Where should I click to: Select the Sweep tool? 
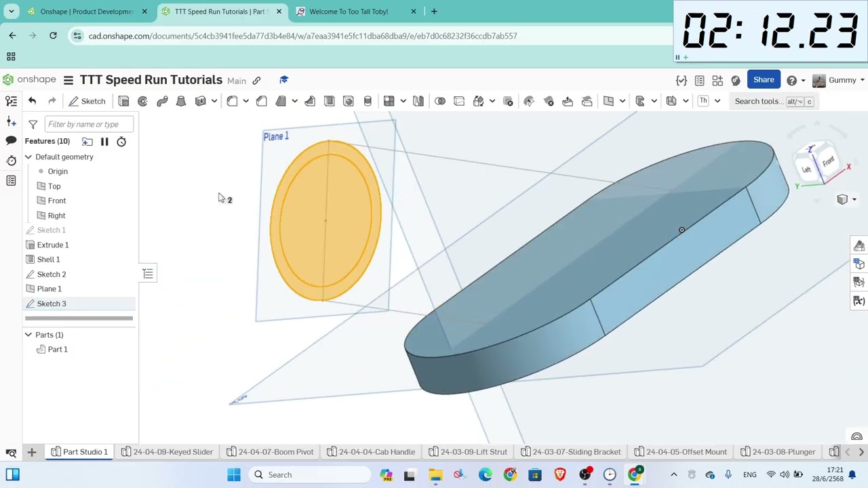pyautogui.click(x=162, y=101)
